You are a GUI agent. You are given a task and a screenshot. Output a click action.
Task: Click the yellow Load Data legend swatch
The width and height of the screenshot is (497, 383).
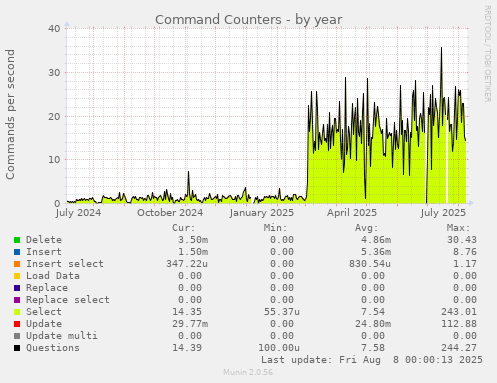pos(17,276)
